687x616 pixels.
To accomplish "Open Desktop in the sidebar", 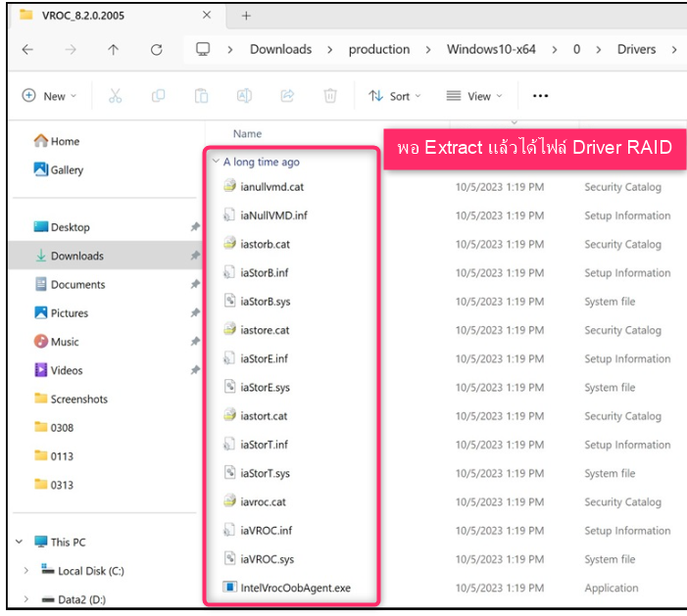I will (x=62, y=227).
